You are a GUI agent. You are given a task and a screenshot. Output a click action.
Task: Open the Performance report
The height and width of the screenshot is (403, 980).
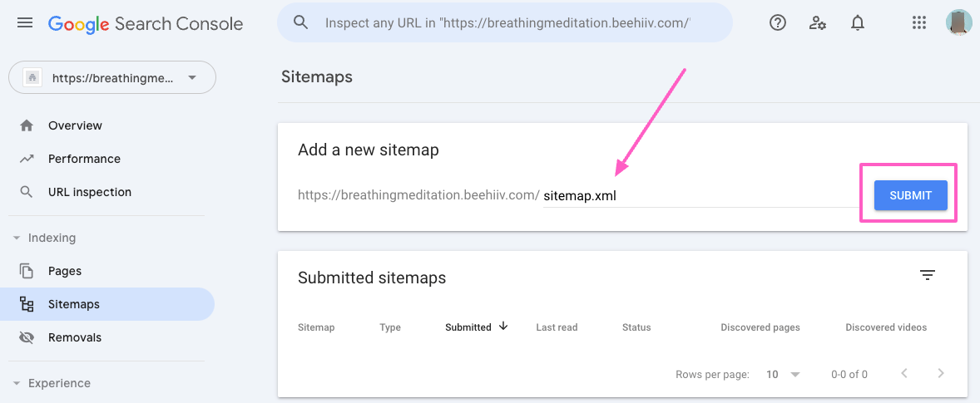point(83,159)
